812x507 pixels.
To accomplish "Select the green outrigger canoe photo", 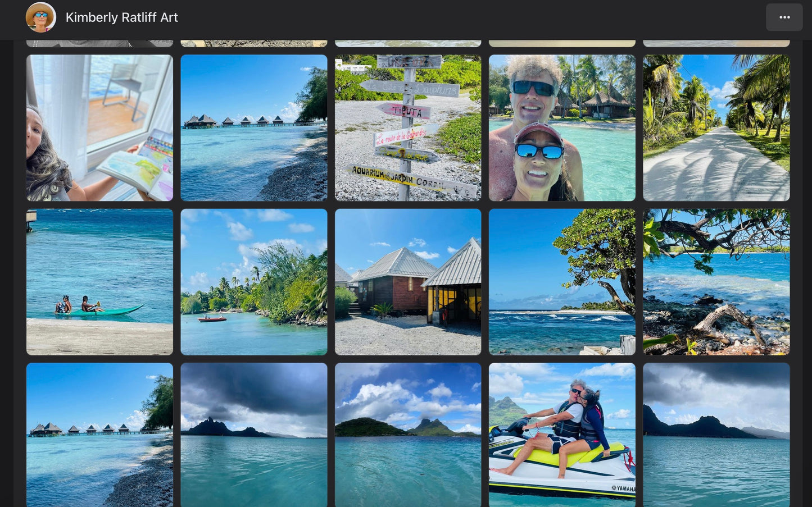I will click(99, 282).
